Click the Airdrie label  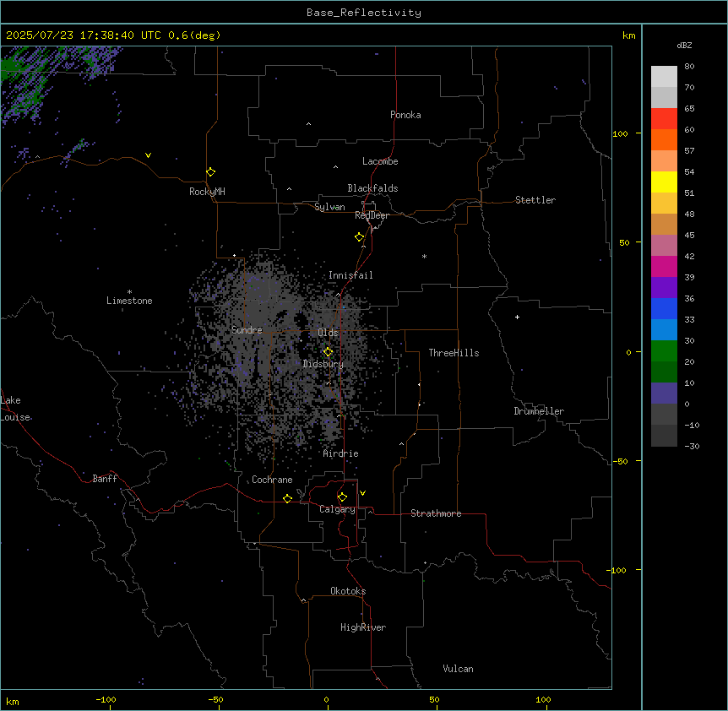point(341,453)
